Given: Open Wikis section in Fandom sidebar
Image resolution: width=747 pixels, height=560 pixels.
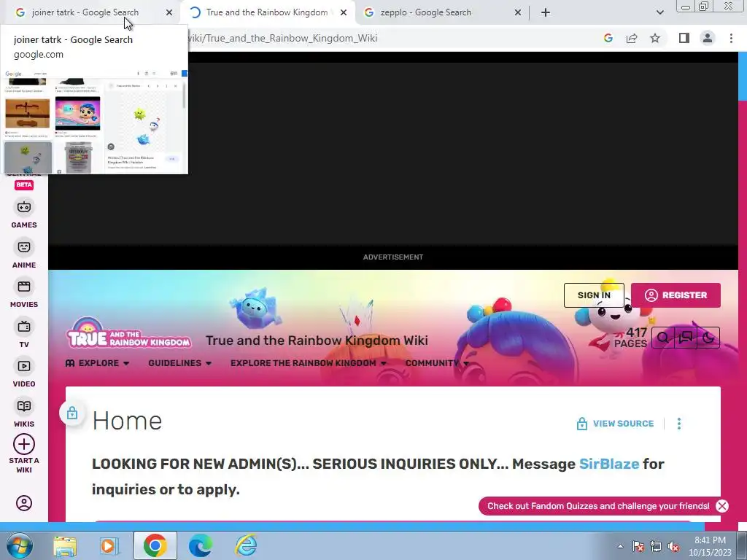Looking at the screenshot, I should 24,413.
